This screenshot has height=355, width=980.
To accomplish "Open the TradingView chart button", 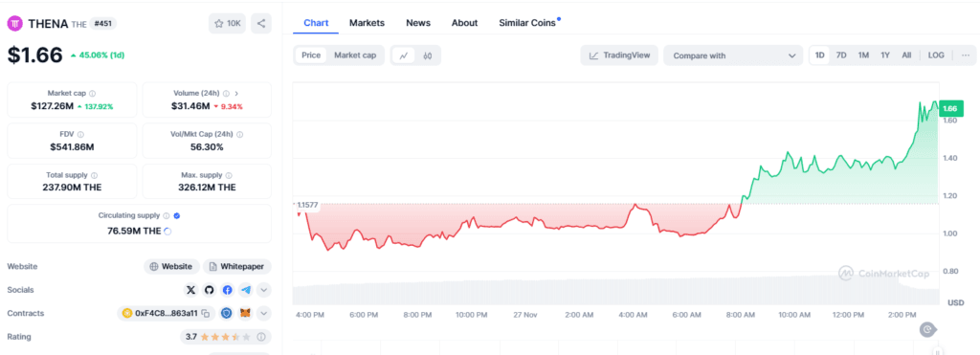I will (619, 55).
